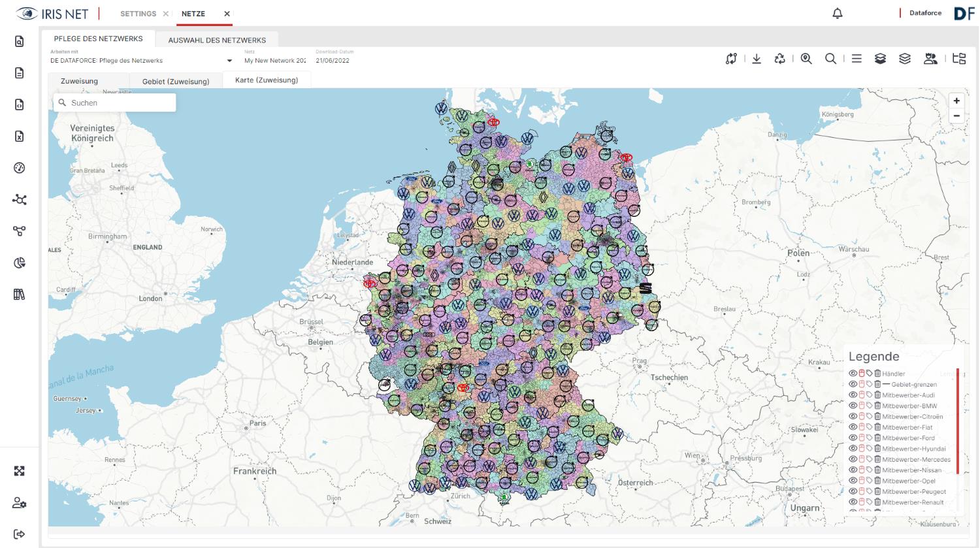
Task: Click the outlined layers toolbar icon
Action: click(905, 59)
